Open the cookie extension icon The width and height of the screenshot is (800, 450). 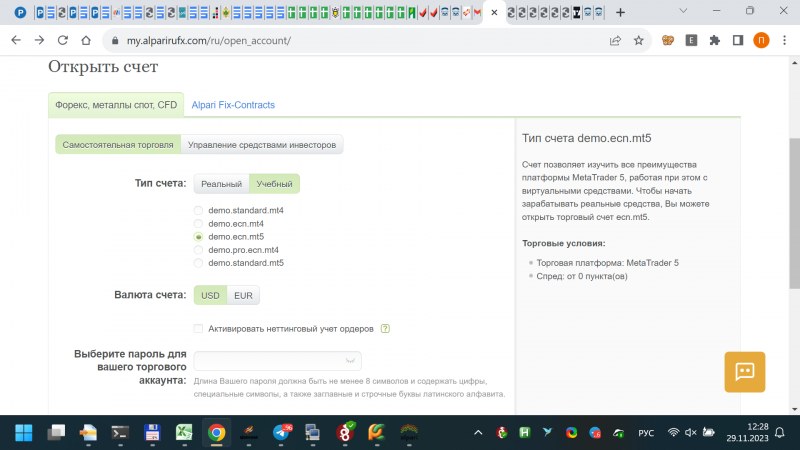(x=668, y=40)
